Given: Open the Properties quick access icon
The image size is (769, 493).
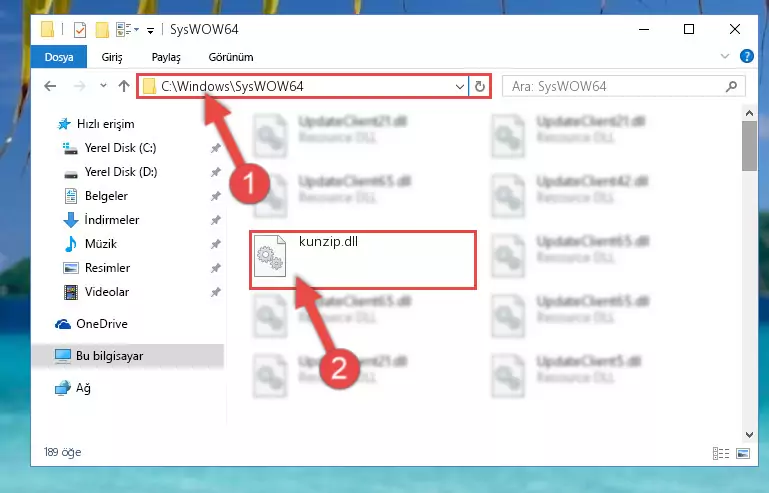Looking at the screenshot, I should click(80, 30).
